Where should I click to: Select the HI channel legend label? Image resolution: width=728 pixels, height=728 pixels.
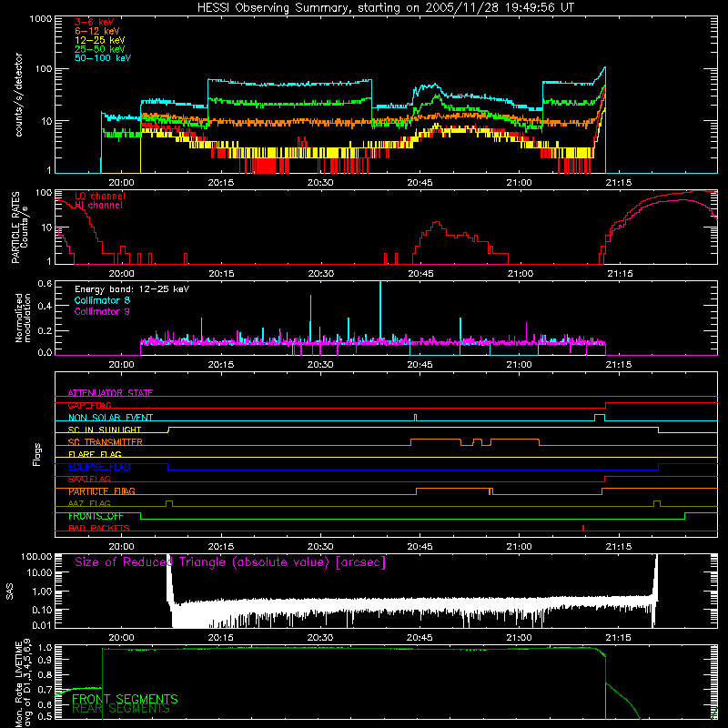[98, 206]
